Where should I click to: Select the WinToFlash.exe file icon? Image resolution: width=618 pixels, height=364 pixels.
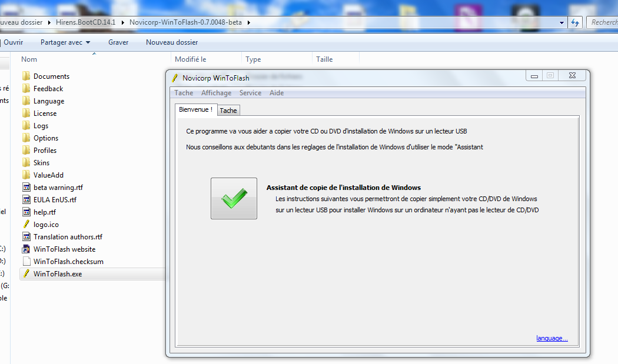[26, 274]
